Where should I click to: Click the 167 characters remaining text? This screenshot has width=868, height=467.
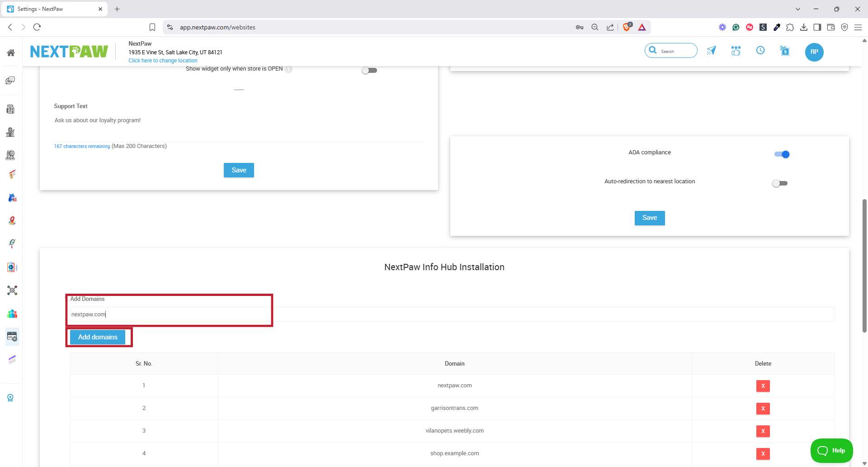[x=82, y=146]
